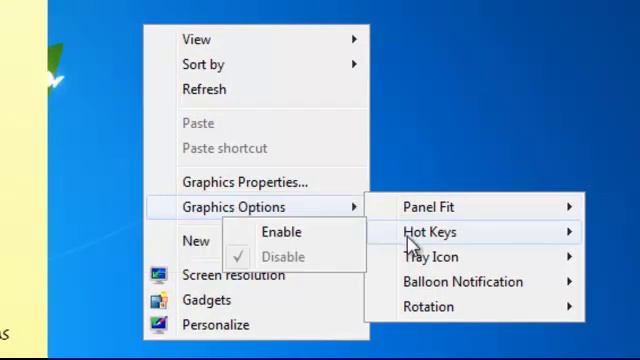Open the Panel Fit submenu
640x360 pixels.
click(475, 207)
